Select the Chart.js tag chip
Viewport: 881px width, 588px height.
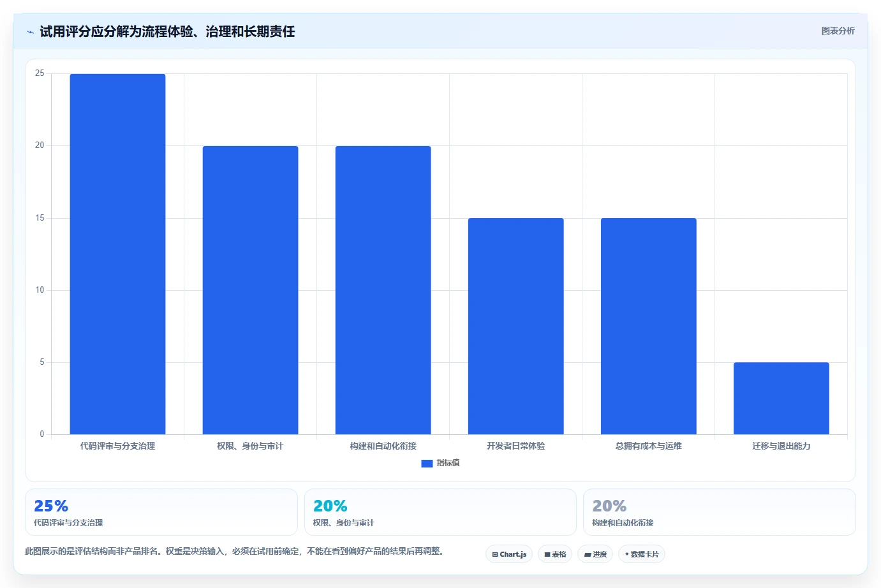[509, 554]
